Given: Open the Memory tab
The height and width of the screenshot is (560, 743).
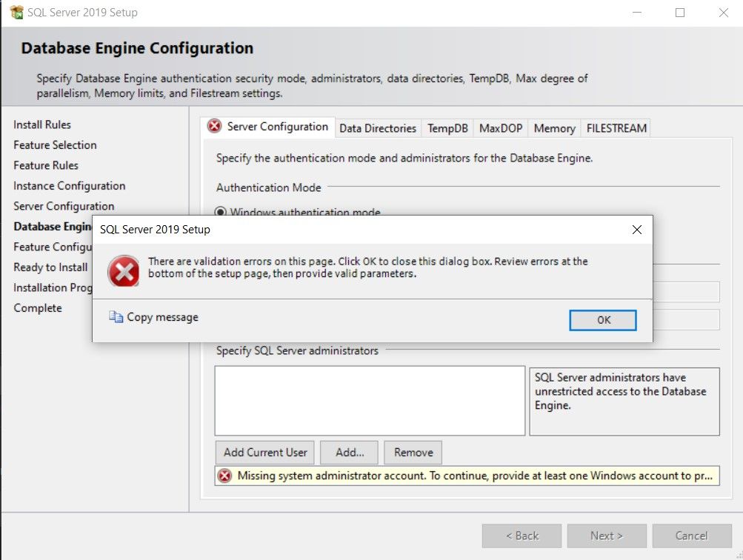Looking at the screenshot, I should coord(554,128).
